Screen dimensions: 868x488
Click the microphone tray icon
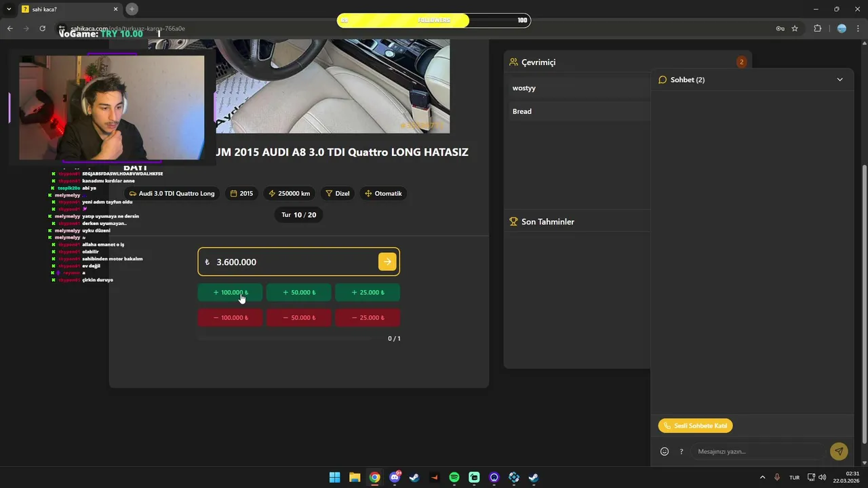tap(777, 477)
